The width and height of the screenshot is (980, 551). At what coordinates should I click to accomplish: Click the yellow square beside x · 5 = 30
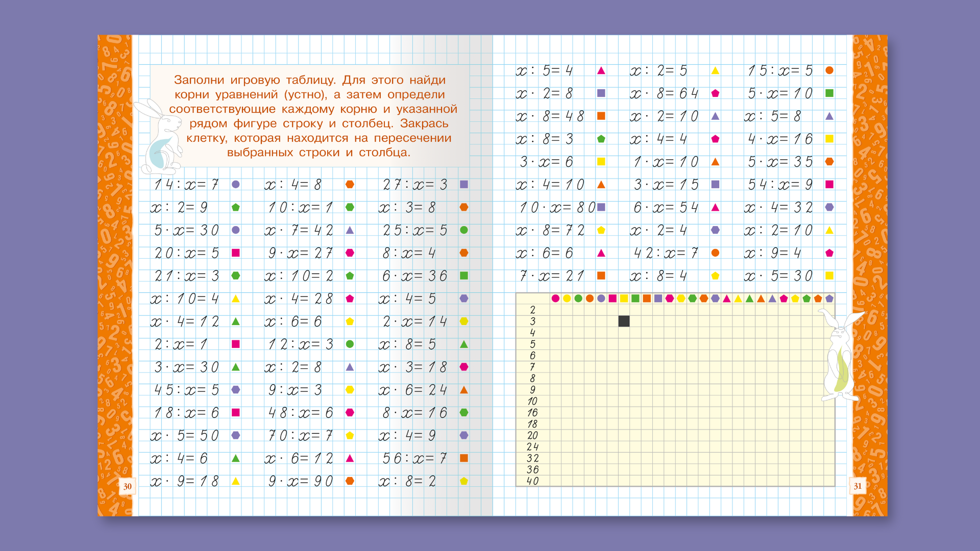click(x=829, y=275)
